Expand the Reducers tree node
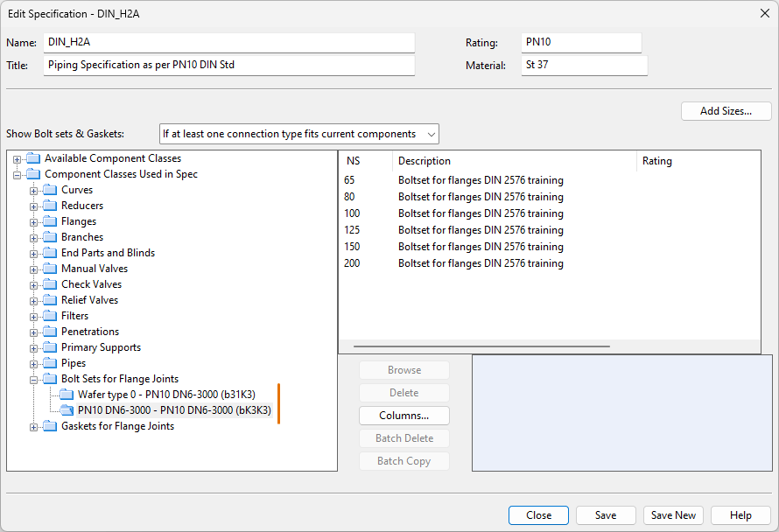Screen dimensions: 779x532 (34, 206)
